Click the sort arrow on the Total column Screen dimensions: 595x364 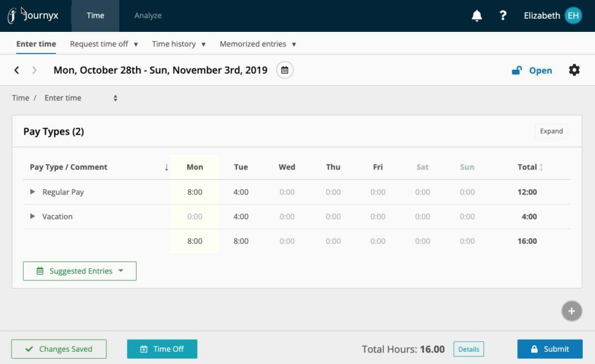point(540,167)
